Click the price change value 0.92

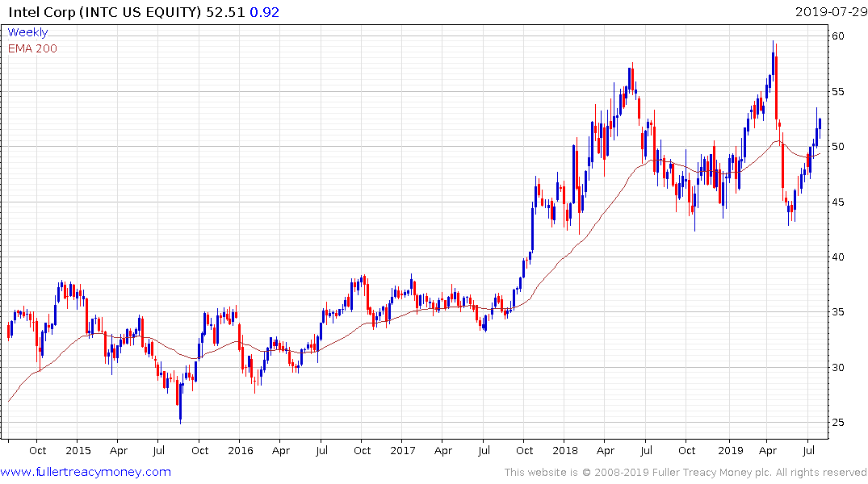(265, 12)
